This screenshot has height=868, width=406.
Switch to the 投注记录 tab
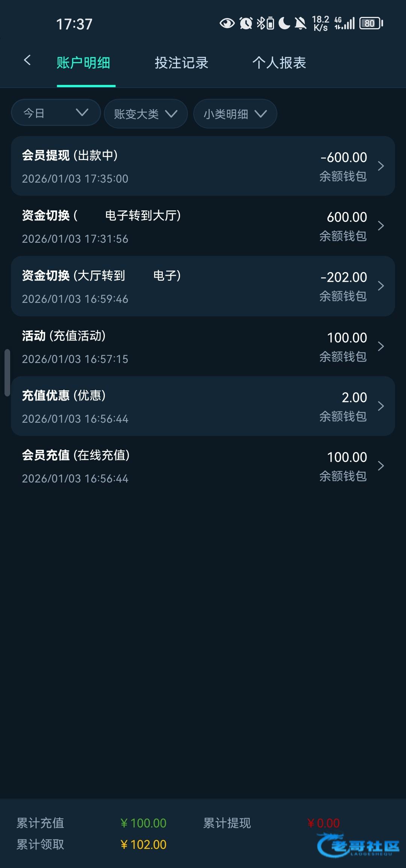[181, 63]
